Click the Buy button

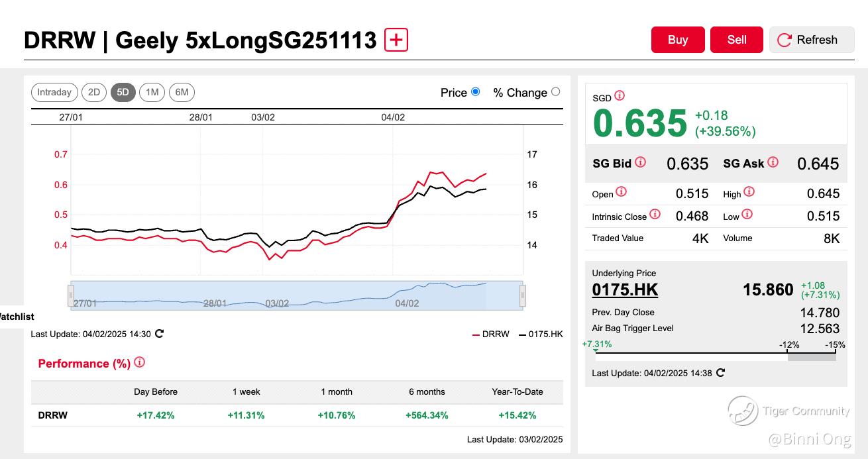pos(678,40)
